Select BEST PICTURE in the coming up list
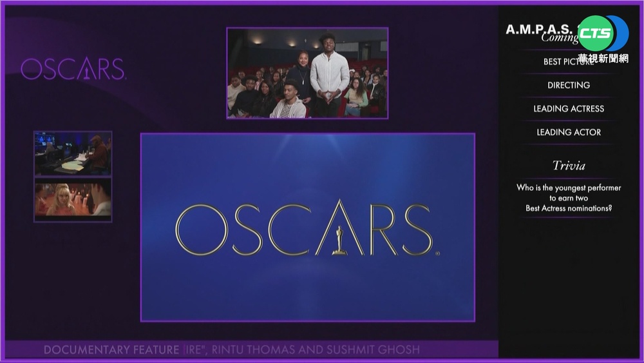644x363 pixels. [568, 62]
